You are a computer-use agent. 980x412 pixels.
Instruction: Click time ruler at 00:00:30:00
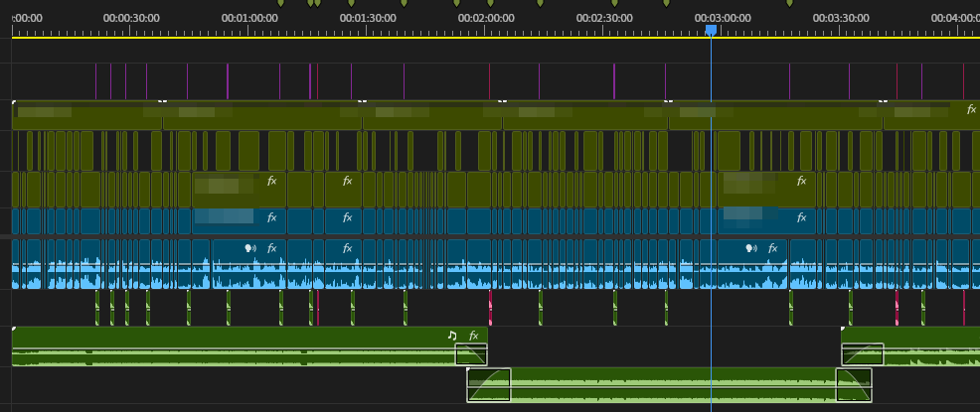click(131, 19)
